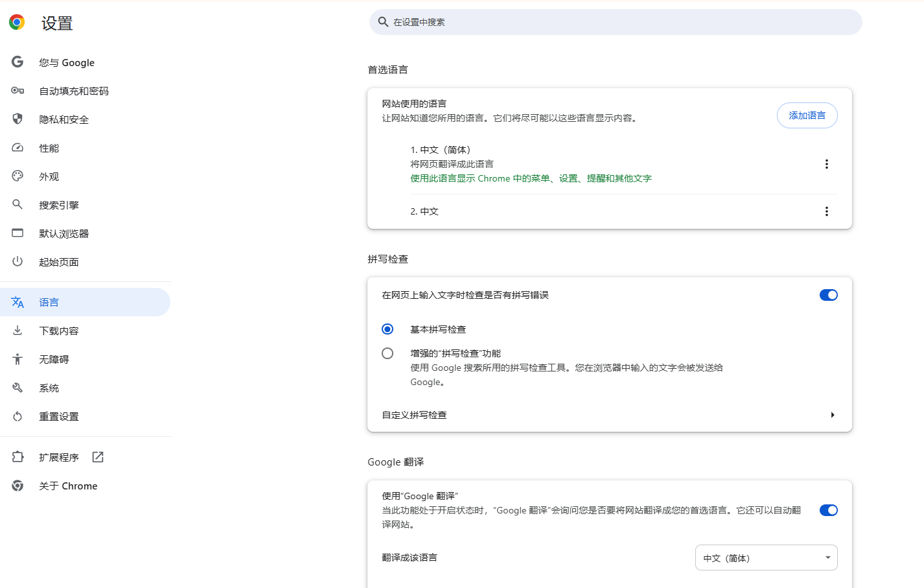The image size is (924, 588).
Task: Click the reset icon for 重置设置
Action: click(x=17, y=416)
